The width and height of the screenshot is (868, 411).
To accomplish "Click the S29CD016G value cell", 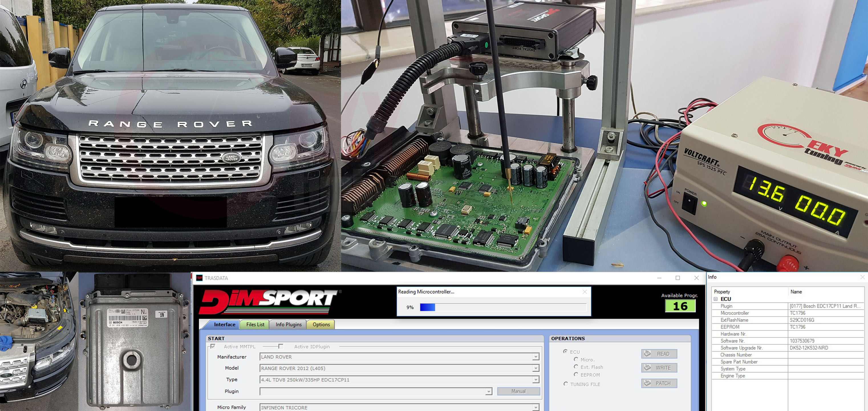I will pos(826,320).
